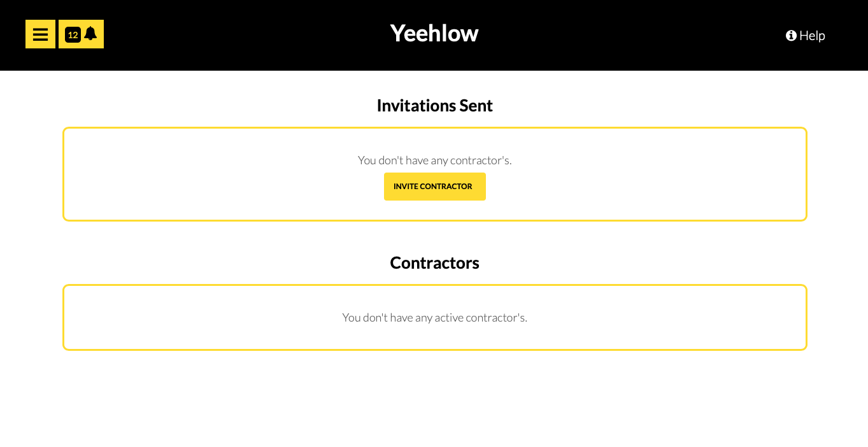Show the three-line navigation menu
This screenshot has width=868, height=447.
(x=40, y=34)
